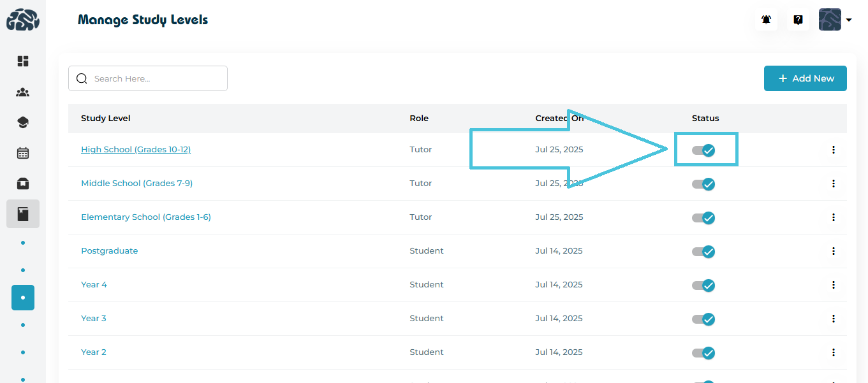Open three-dot options for Year 4 row
This screenshot has height=383, width=868.
(x=833, y=285)
